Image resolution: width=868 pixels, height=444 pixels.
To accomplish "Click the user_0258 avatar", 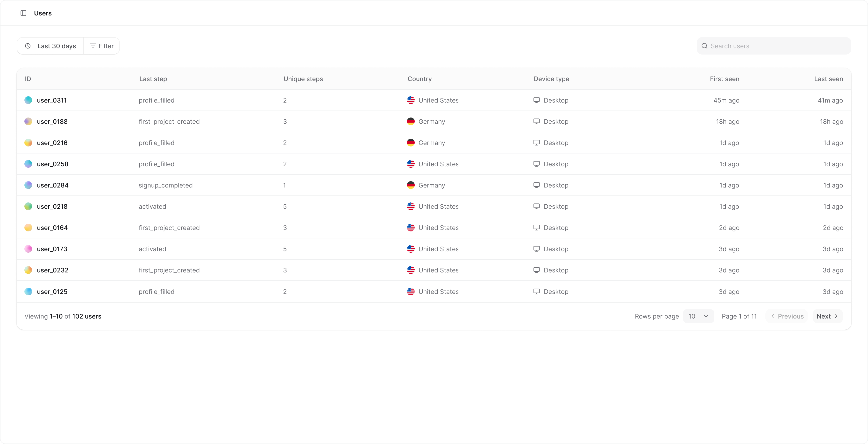I will (28, 164).
